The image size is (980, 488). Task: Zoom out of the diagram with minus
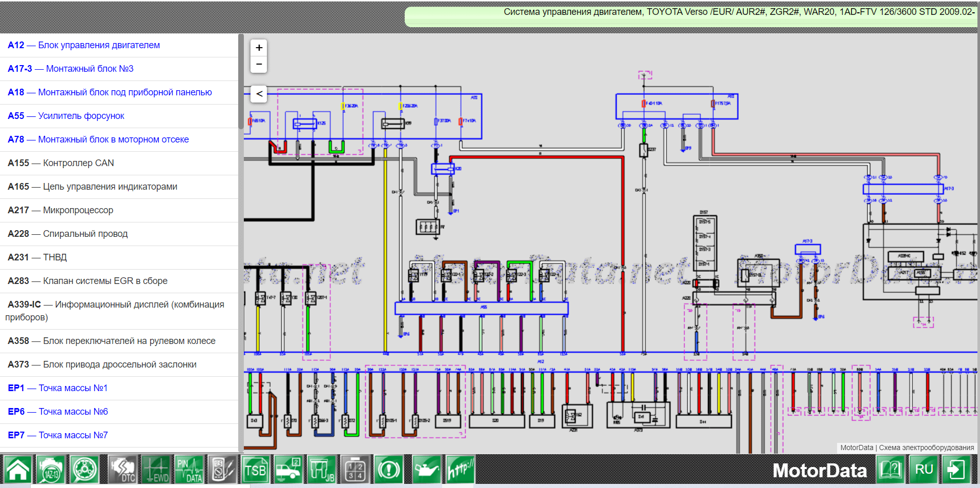pos(259,64)
